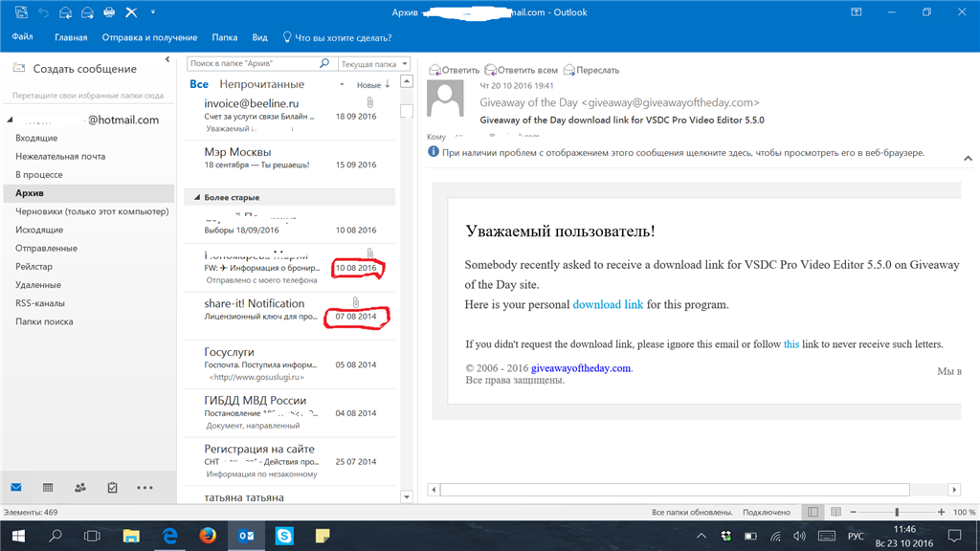Click the Delete X icon in quick access toolbar
980x551 pixels.
coord(131,11)
